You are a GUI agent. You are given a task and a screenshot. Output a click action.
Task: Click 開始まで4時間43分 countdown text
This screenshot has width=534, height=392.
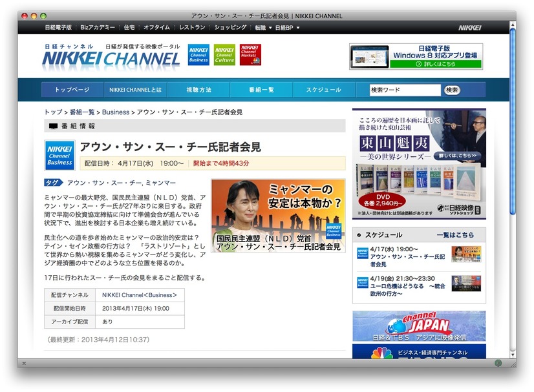tap(221, 163)
